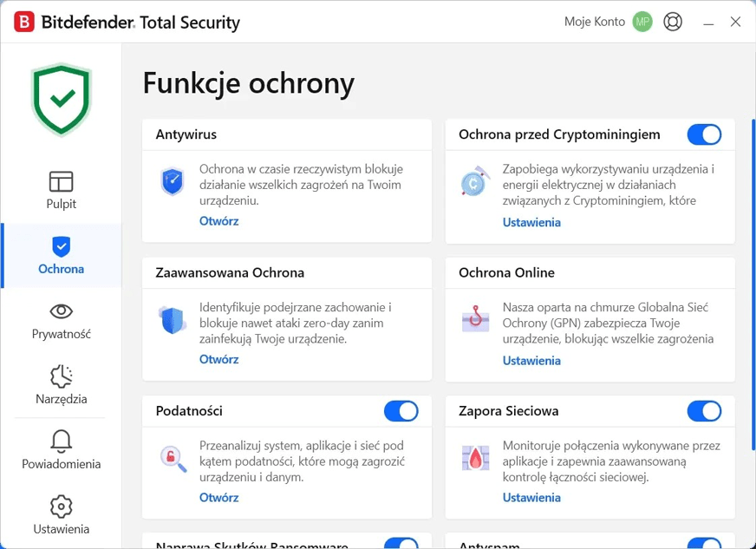The width and height of the screenshot is (756, 549).
Task: Click the Cryptomining coin pickaxe icon
Action: point(475,181)
